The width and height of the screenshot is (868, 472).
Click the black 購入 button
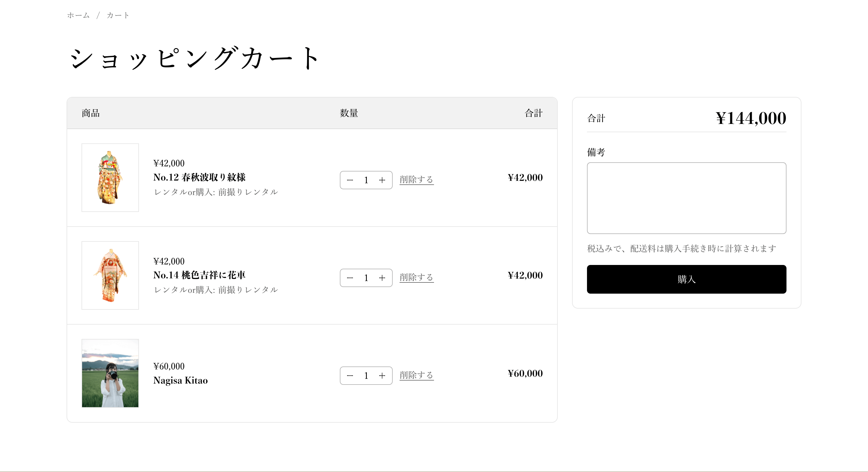point(686,279)
